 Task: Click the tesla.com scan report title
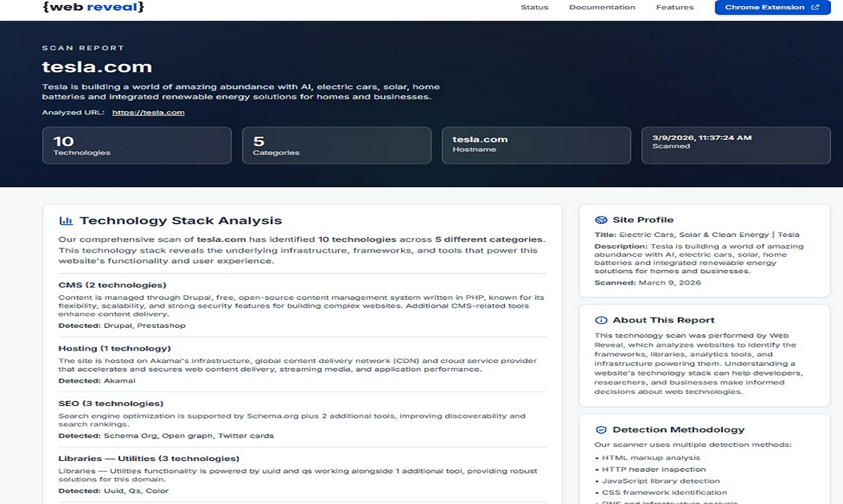(97, 67)
